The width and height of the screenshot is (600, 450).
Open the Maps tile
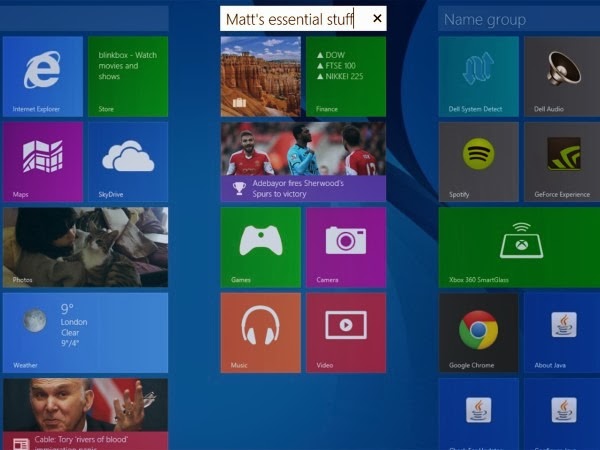click(x=43, y=162)
